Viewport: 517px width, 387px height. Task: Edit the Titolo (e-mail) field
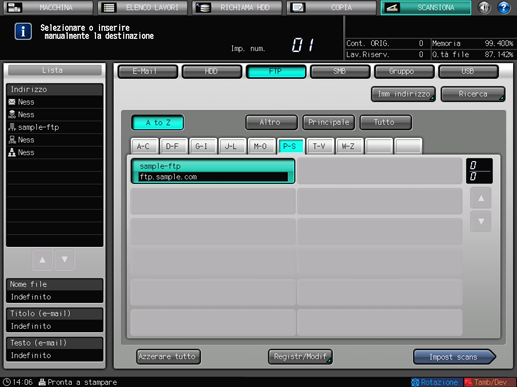(x=54, y=320)
